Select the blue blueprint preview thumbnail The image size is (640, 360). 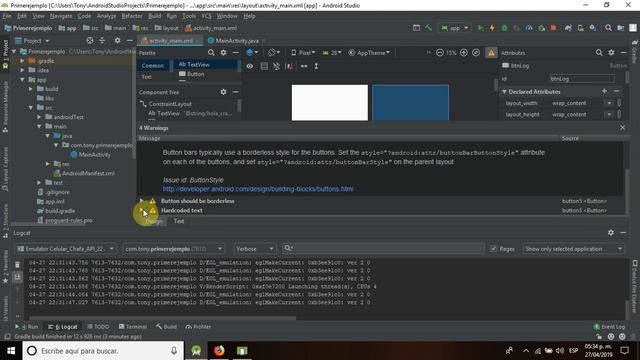410,102
